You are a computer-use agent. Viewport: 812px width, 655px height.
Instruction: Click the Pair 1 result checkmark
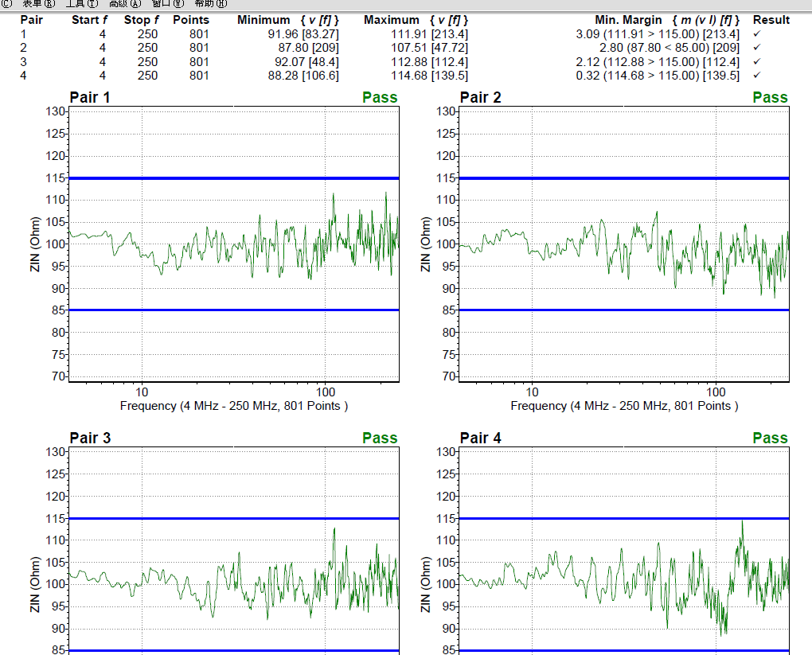757,34
